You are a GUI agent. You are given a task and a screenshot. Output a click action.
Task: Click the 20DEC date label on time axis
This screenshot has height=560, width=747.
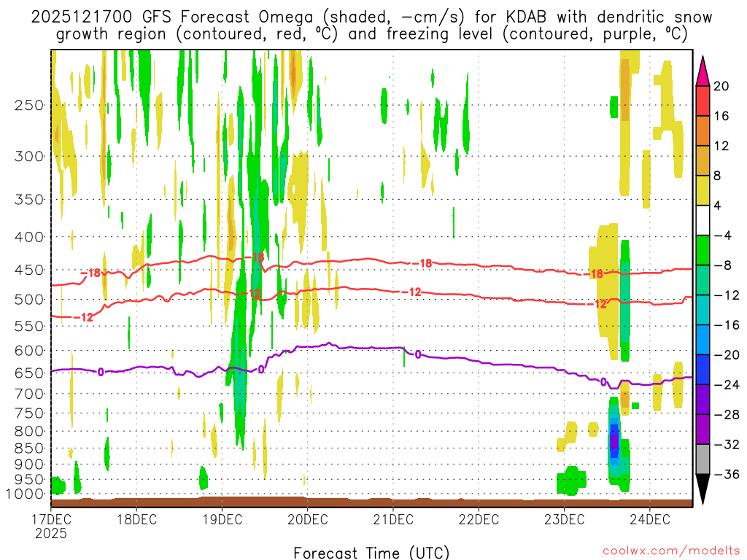coord(308,519)
